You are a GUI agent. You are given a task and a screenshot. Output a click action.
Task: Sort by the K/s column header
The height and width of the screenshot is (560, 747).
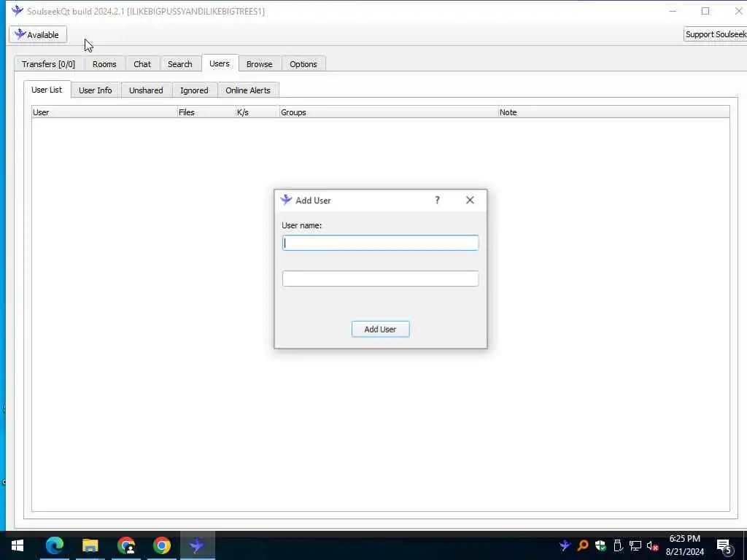click(258, 112)
